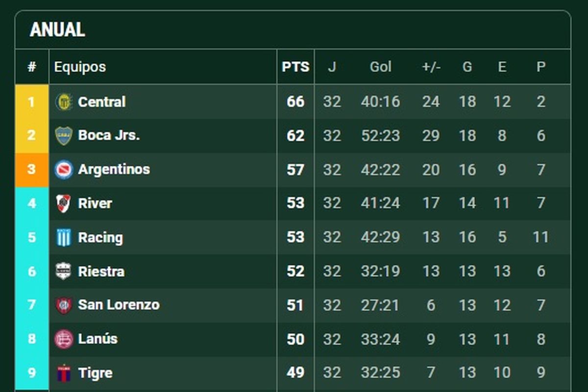588x392 pixels.
Task: Click the cyan rank badge for Racing
Action: 32,237
